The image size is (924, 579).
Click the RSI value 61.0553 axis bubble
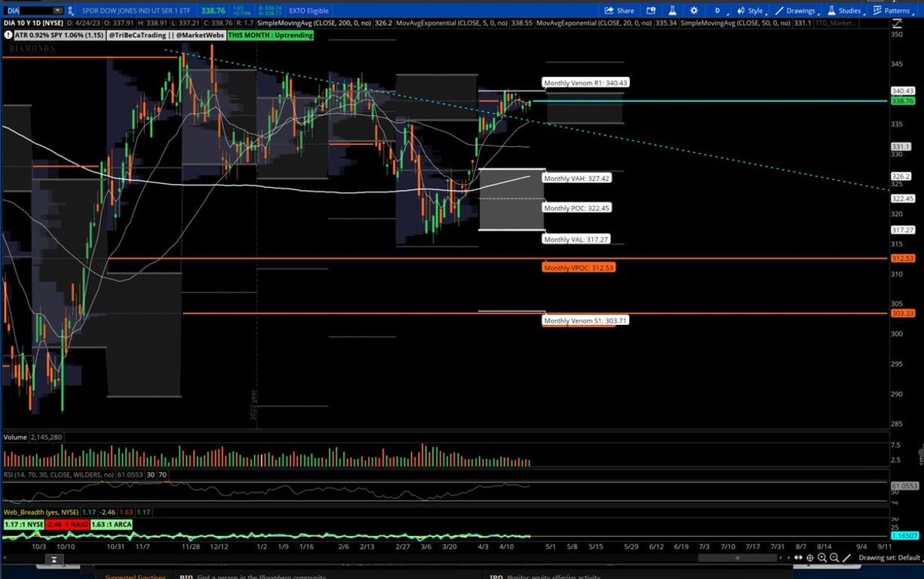[x=903, y=486]
